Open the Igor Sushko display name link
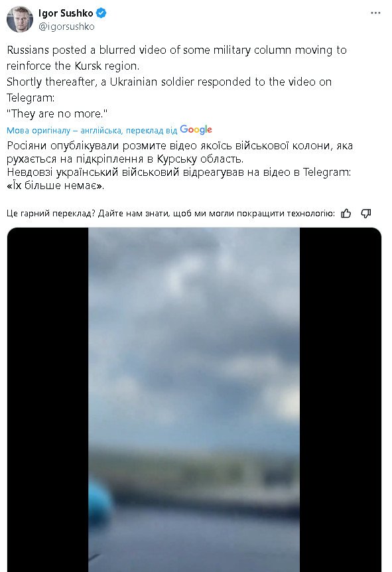Screen dimensions: 392x572 pos(66,13)
